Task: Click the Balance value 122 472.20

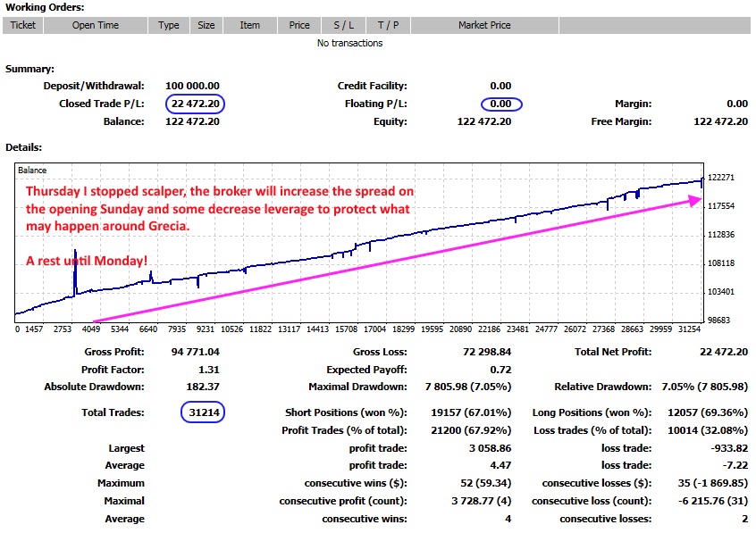Action: 192,121
